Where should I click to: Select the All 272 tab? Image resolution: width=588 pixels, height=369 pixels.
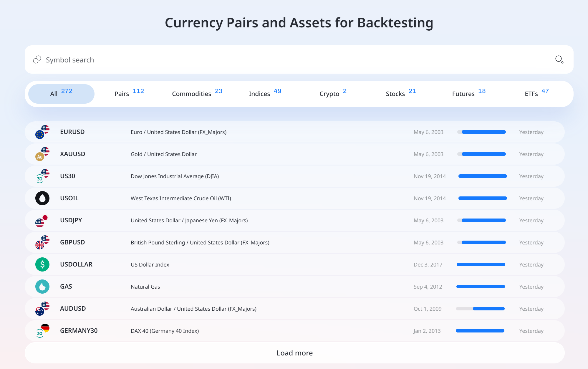(x=61, y=94)
